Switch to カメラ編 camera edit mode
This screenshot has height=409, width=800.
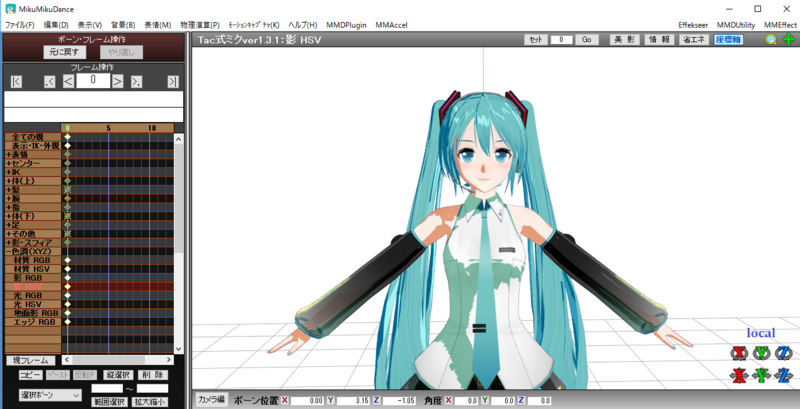coord(211,400)
